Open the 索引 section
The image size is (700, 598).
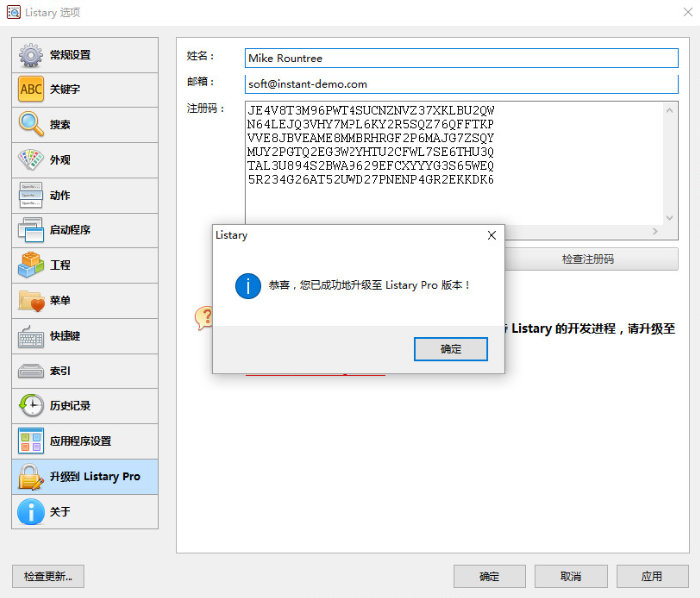coord(84,372)
